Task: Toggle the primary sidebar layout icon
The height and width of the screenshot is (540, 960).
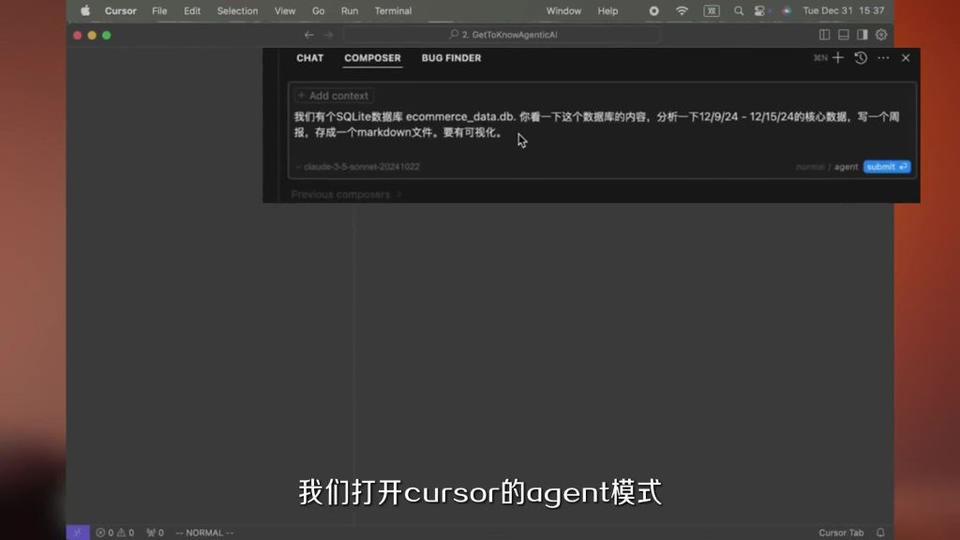Action: coord(825,35)
